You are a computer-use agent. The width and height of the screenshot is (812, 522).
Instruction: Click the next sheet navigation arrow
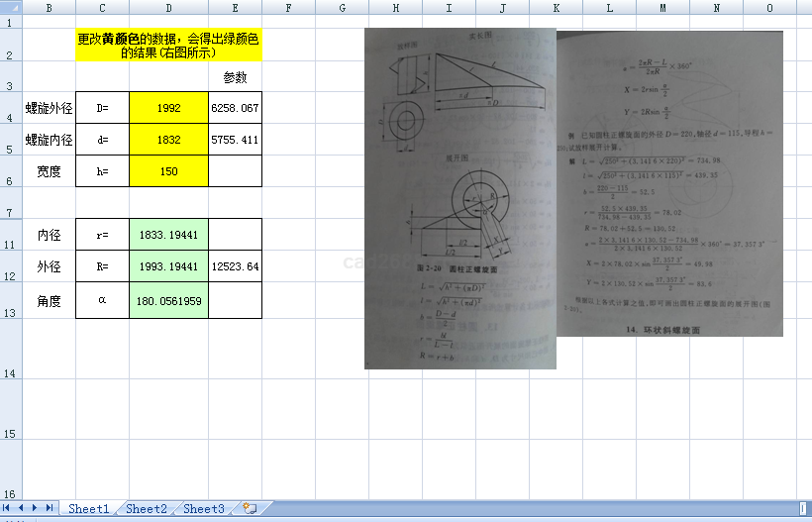[x=36, y=508]
